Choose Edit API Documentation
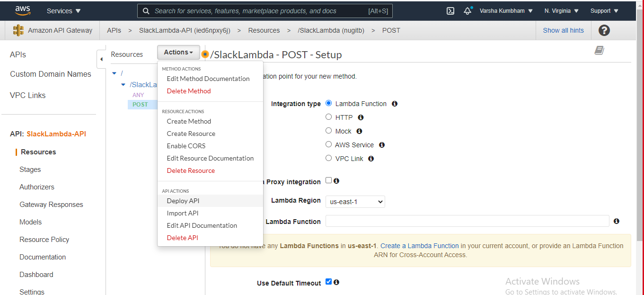This screenshot has width=644, height=295. pos(202,225)
